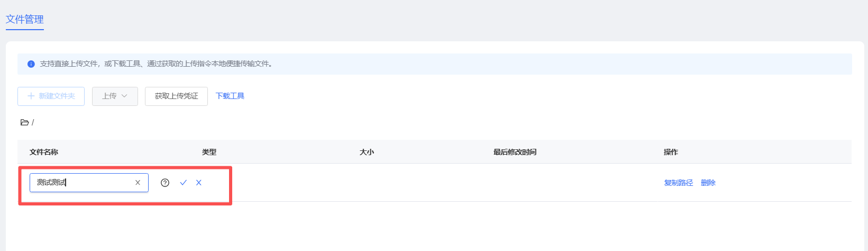868x251 pixels.
Task: Confirm the folder name with the checkmark icon
Action: [184, 183]
